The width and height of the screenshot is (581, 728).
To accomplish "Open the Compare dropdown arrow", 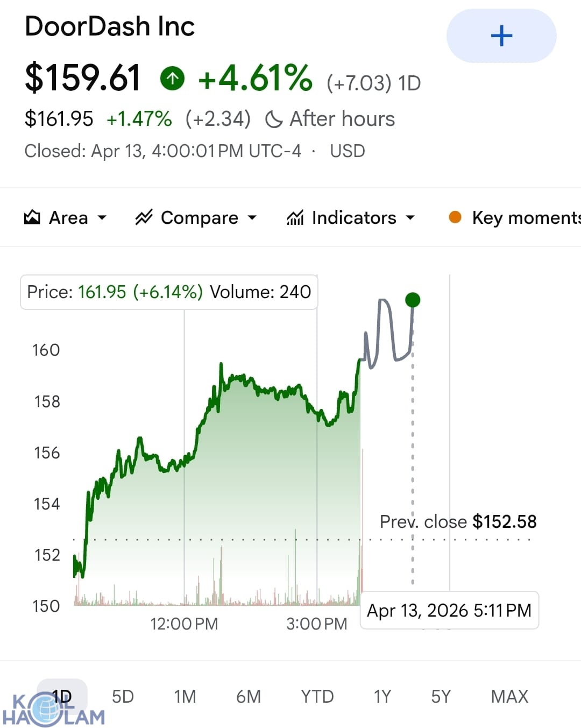I will (252, 218).
